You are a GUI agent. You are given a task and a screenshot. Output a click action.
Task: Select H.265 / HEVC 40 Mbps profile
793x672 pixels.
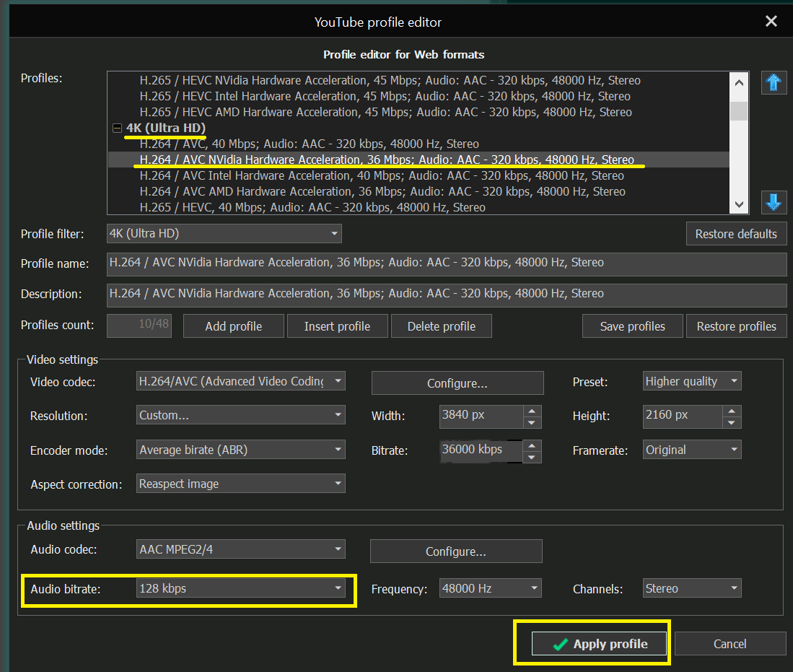pos(312,207)
